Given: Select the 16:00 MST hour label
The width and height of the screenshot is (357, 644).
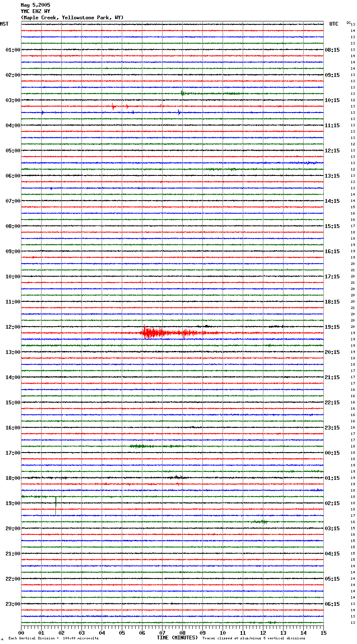Looking at the screenshot, I should (13, 428).
